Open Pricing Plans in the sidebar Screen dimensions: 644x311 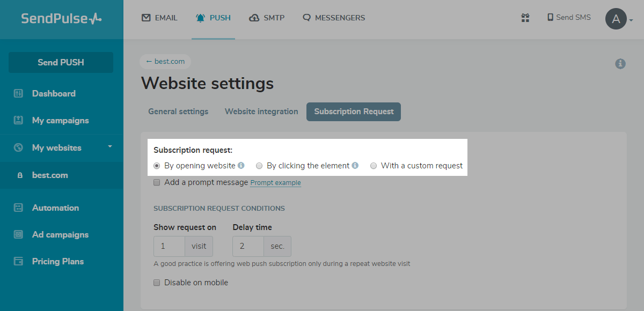tap(58, 261)
